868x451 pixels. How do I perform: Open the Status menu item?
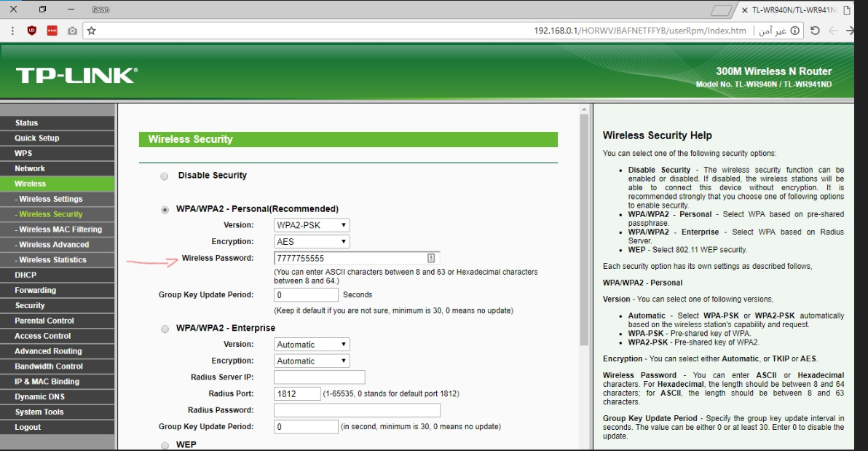57,123
